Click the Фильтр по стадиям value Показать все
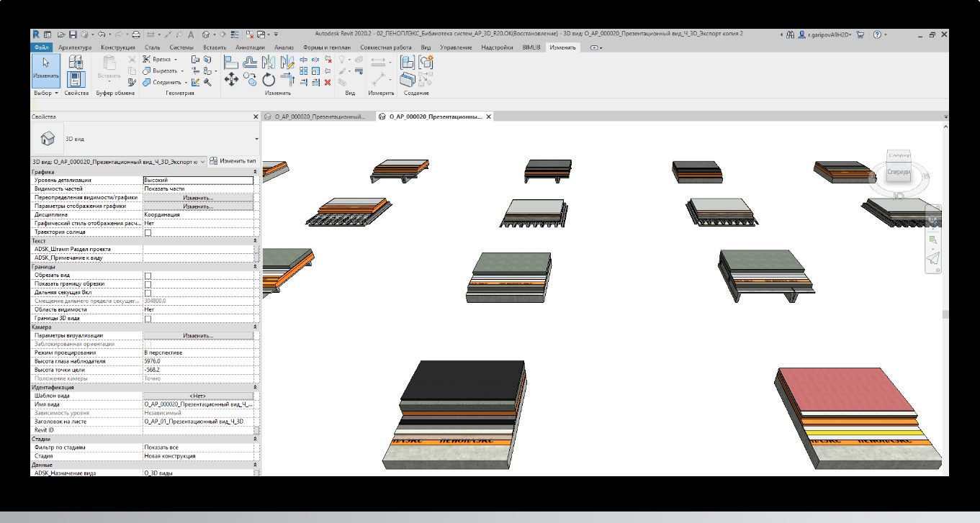Screen dimensions: 980x523 198,447
